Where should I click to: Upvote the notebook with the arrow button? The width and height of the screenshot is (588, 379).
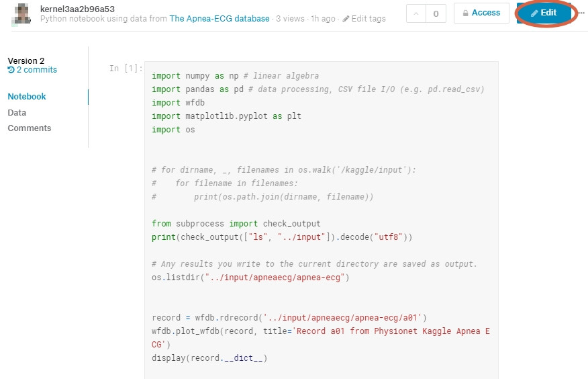click(x=416, y=13)
